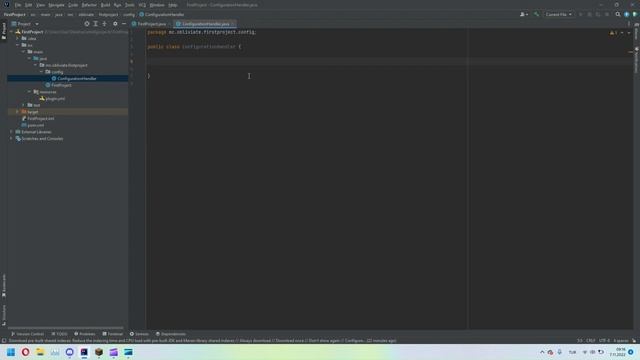640x360 pixels.
Task: Collapse the config package
Action: 41,72
